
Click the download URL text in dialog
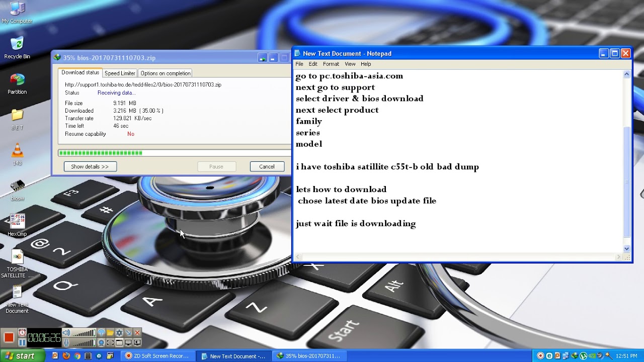143,85
